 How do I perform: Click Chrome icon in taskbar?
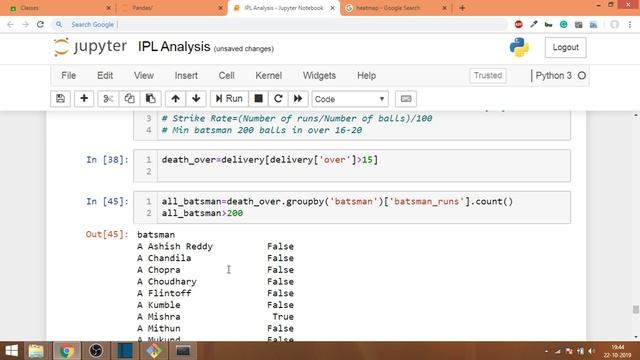[67, 351]
